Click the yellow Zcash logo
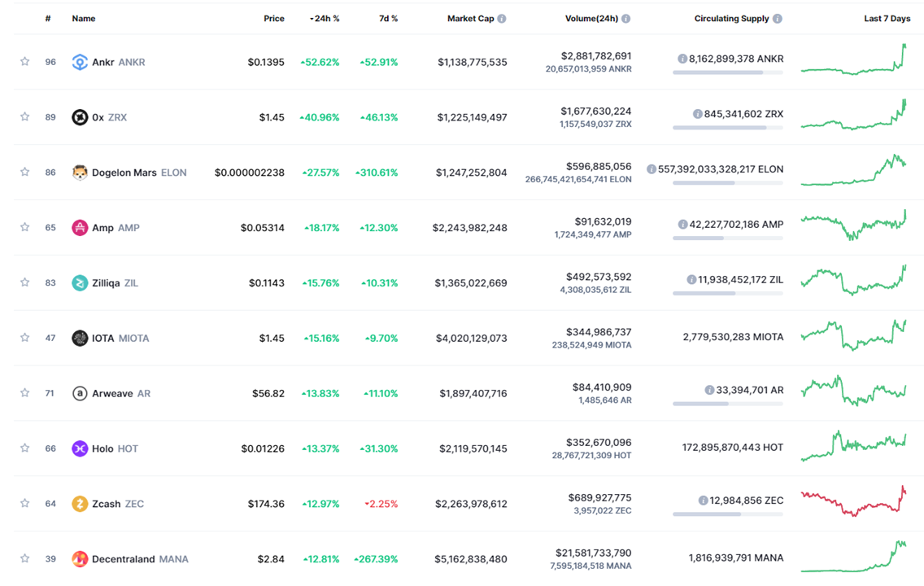 coord(80,504)
